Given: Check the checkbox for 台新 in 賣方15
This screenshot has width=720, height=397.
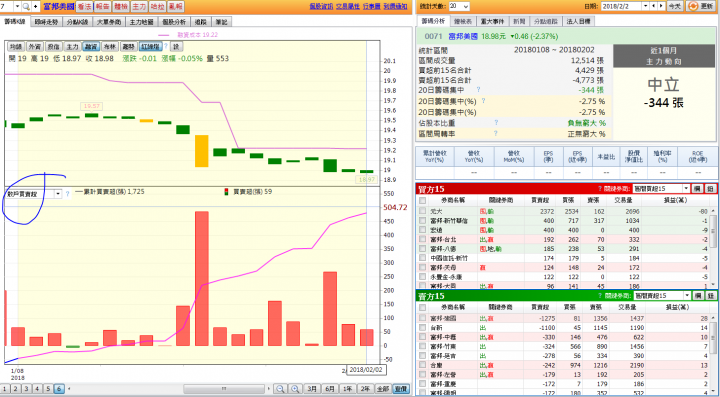Looking at the screenshot, I should [422, 328].
